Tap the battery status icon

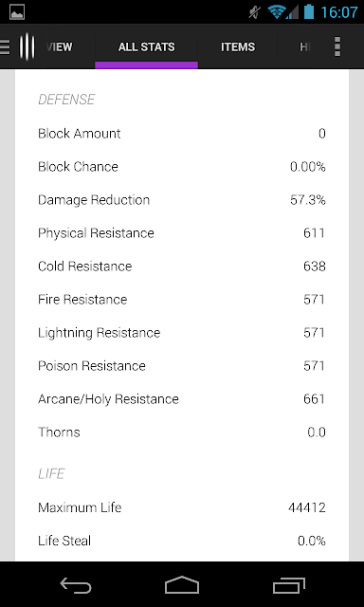click(x=309, y=11)
